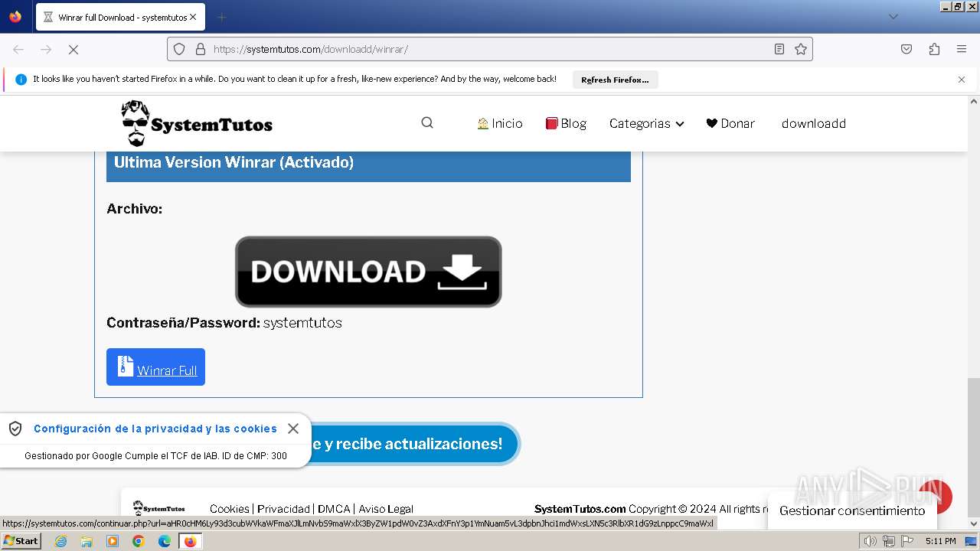980x551 pixels.
Task: Click the big black DOWNLOAD button
Action: tap(368, 272)
